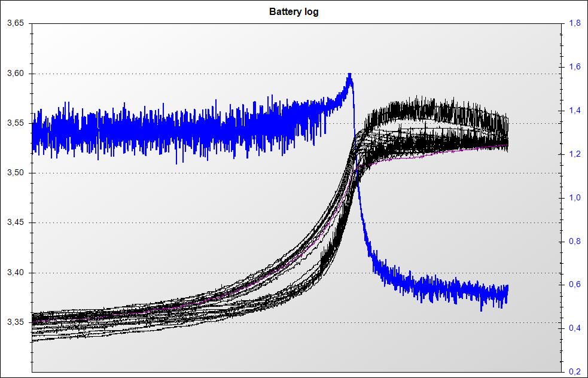588x378 pixels.
Task: Click the blue 1,8 right axis label
Action: click(x=574, y=23)
